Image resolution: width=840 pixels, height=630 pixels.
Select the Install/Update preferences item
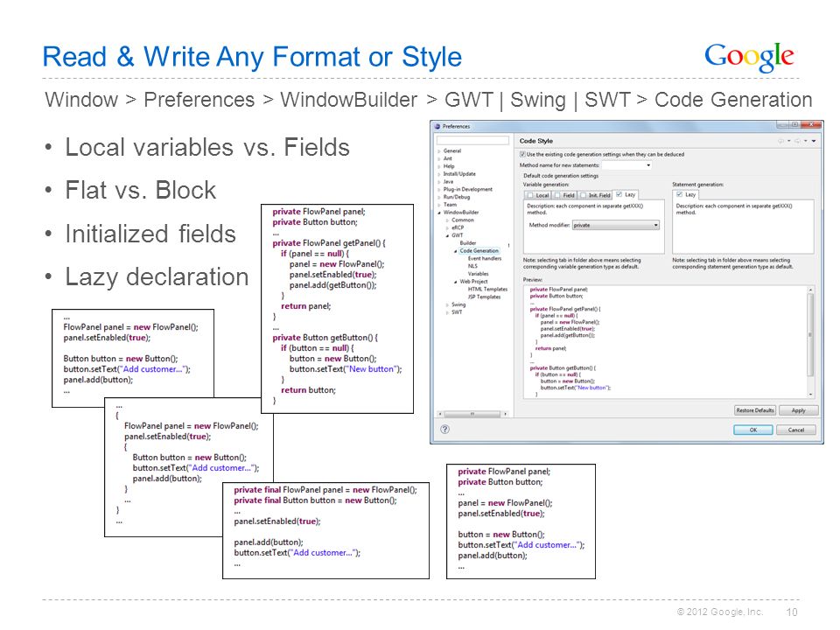tap(459, 174)
